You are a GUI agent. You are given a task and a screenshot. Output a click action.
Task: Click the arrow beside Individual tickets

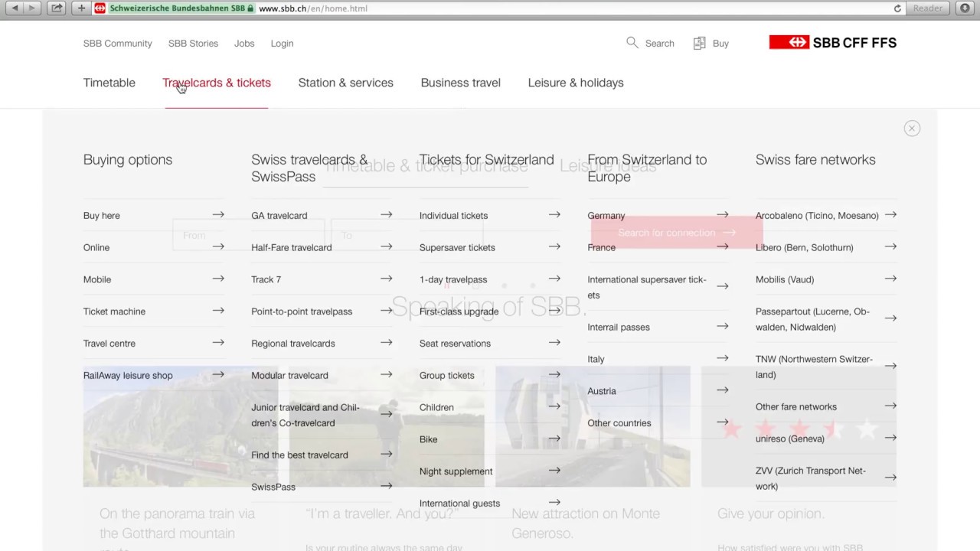pos(554,215)
